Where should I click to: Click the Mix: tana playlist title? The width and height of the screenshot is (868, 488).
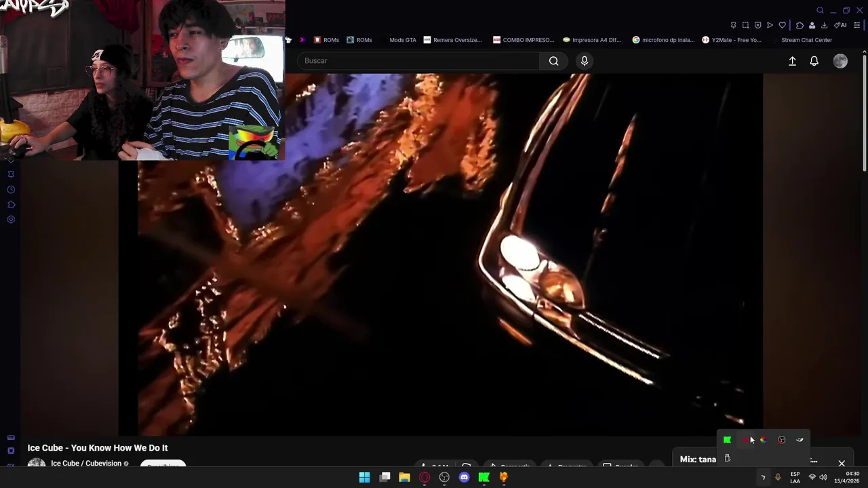[698, 460]
